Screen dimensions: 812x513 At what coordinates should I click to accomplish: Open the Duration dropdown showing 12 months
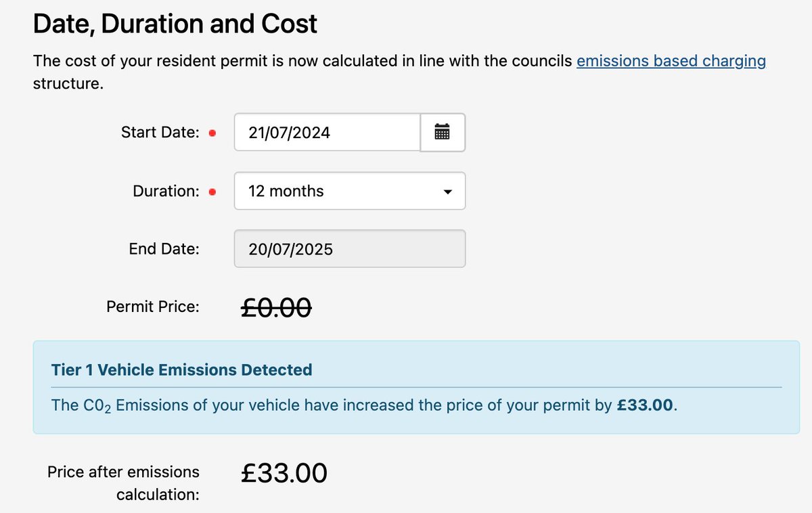(x=349, y=191)
